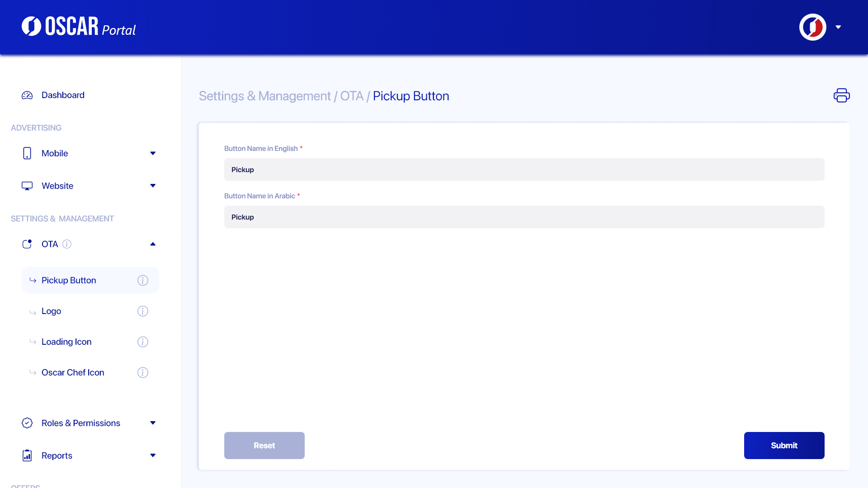Click the Loading Icon info icon
Image resolution: width=868 pixels, height=488 pixels.
coord(143,342)
